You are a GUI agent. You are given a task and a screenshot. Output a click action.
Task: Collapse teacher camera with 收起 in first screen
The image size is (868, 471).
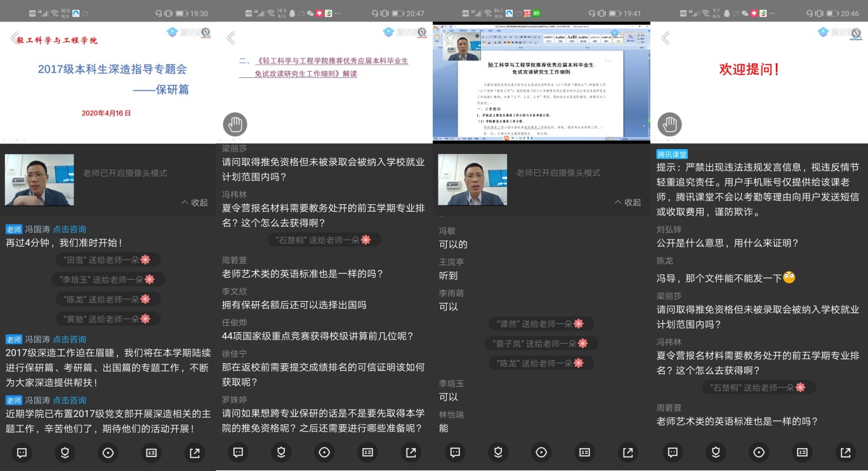click(x=194, y=203)
